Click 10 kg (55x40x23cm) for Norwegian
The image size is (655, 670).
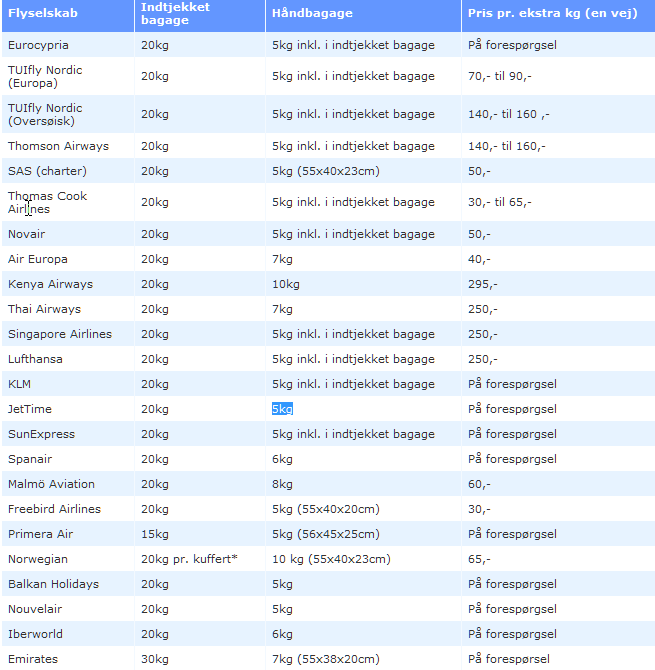(x=331, y=559)
